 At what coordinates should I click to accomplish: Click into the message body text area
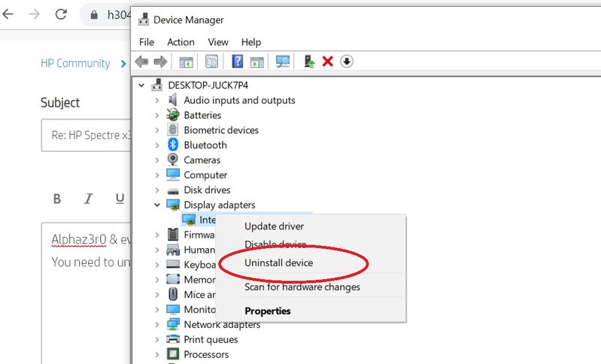(x=87, y=293)
